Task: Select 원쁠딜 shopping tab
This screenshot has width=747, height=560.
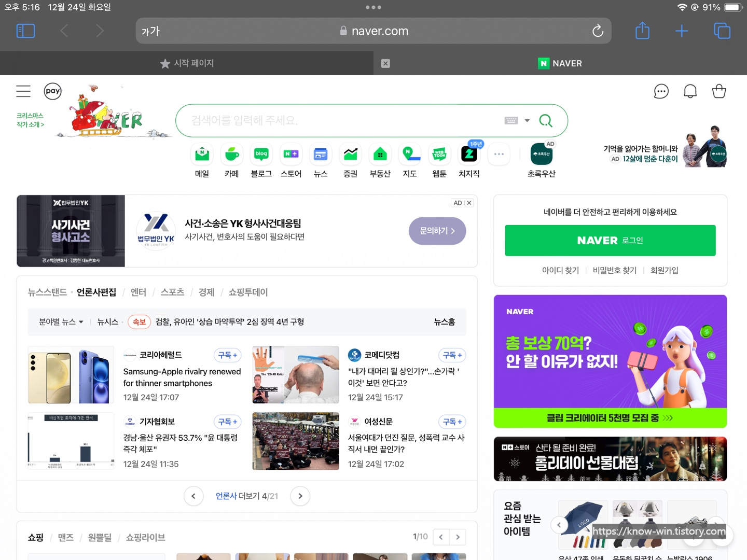Action: pos(100,538)
